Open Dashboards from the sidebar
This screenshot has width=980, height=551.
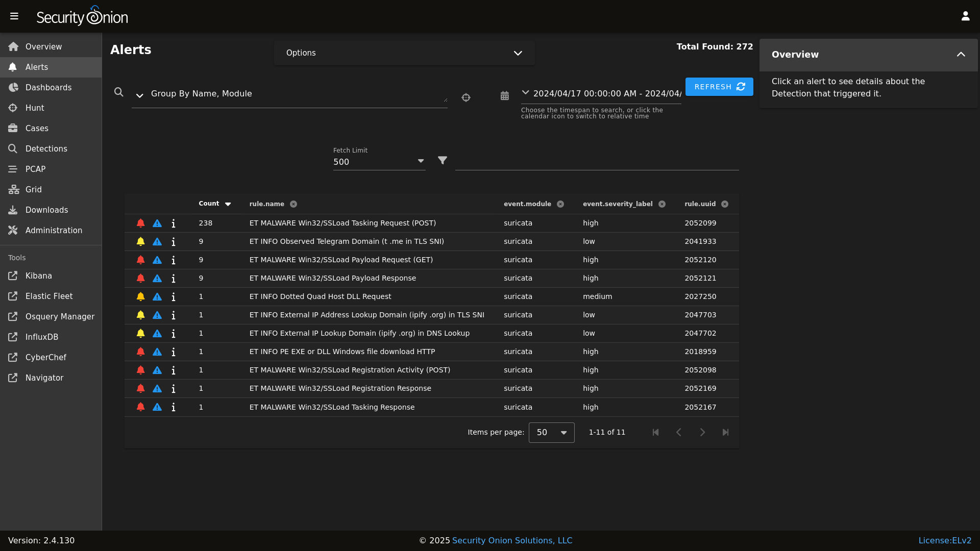[x=48, y=88]
